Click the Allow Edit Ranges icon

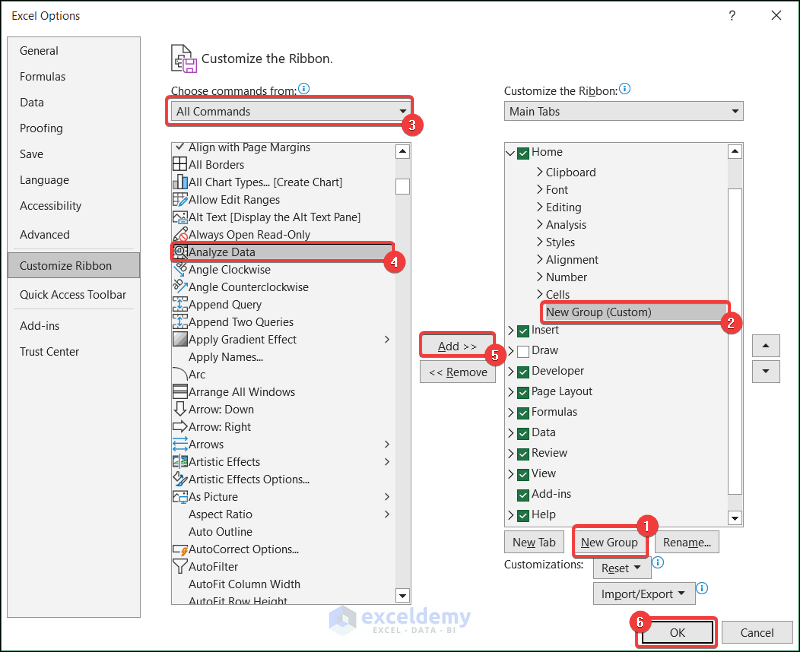click(180, 199)
